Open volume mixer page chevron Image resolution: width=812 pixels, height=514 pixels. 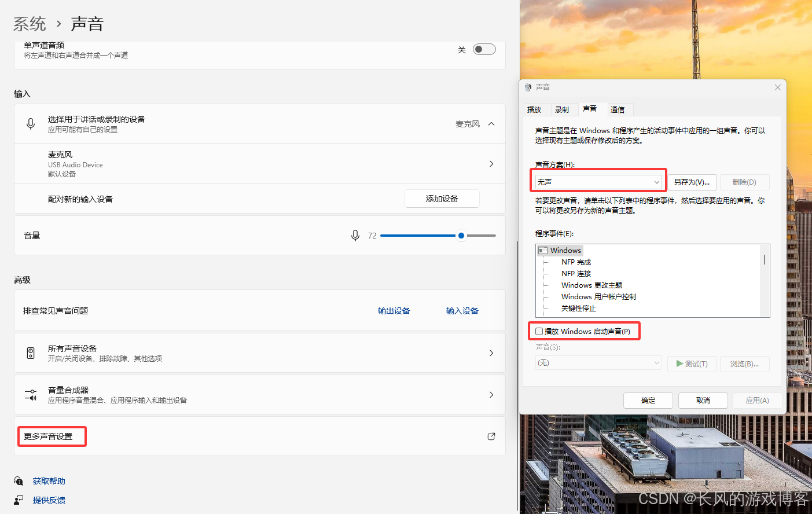pos(491,395)
